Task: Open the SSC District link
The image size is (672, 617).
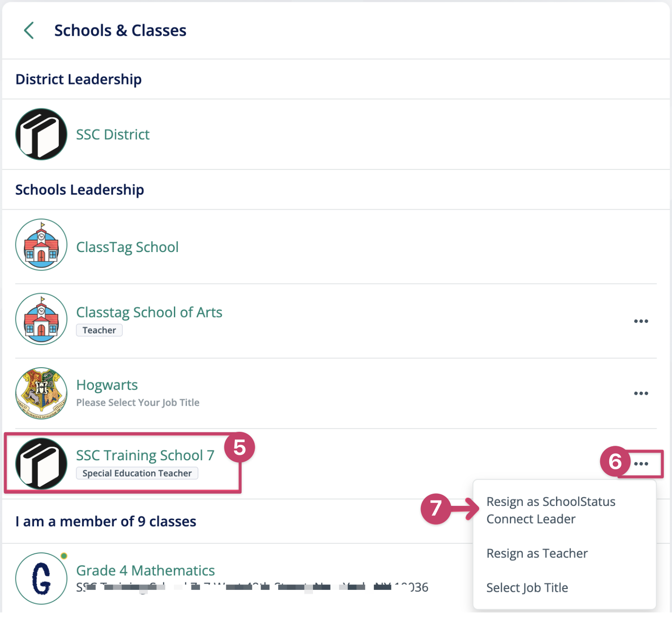Action: pos(112,135)
